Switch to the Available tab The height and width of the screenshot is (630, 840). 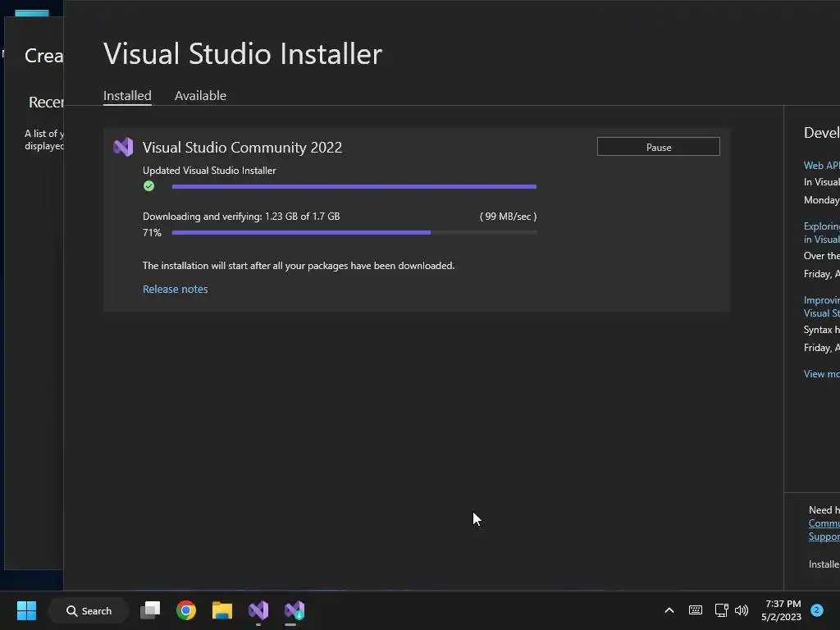point(200,96)
